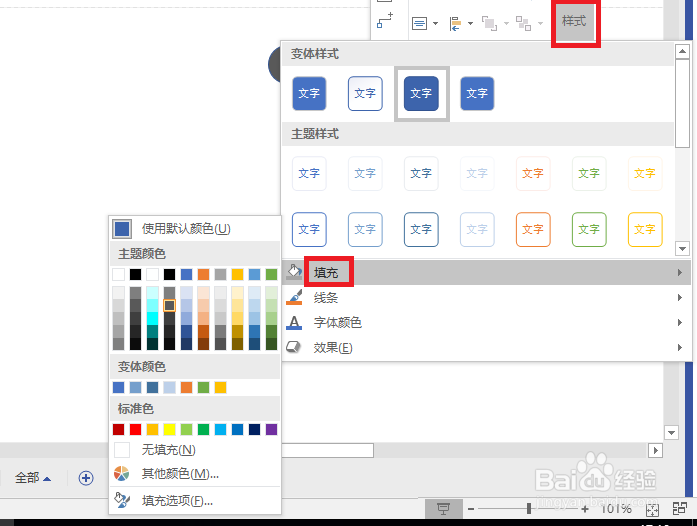
Task: Pick yellow variant color swatch
Action: [x=220, y=387]
